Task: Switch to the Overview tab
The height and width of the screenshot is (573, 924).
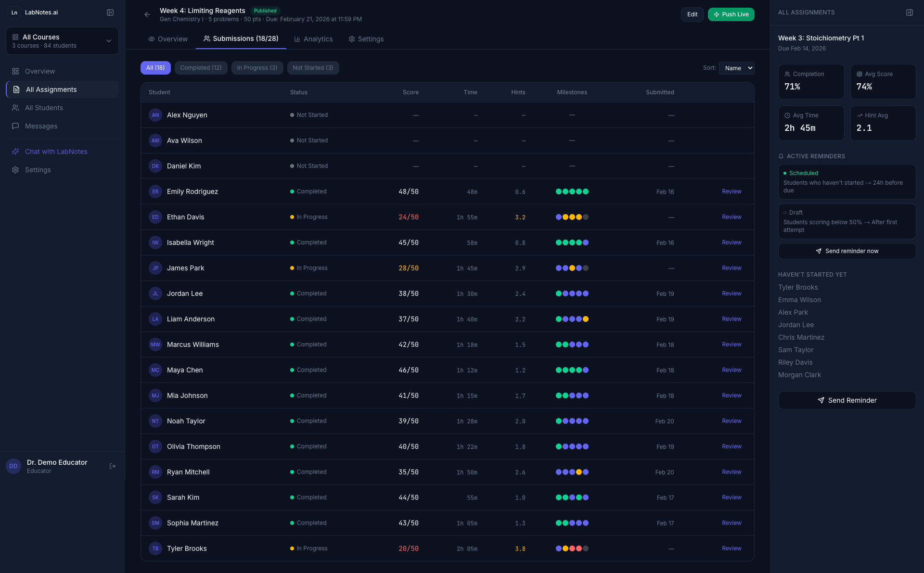Action: 168,39
